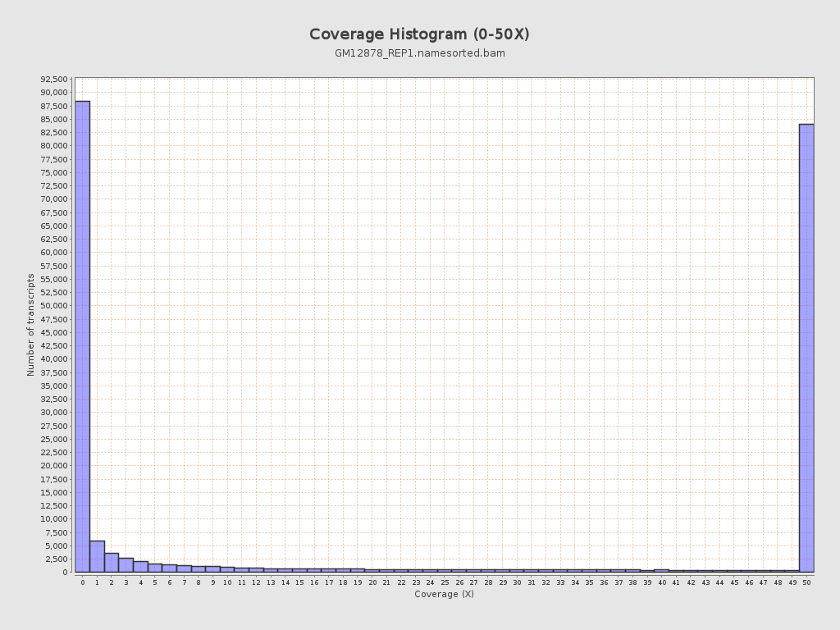Click the 50 label on the x-axis

806,581
